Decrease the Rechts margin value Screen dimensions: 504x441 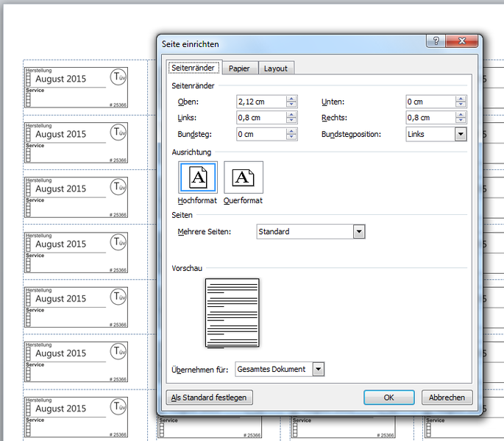coord(461,121)
